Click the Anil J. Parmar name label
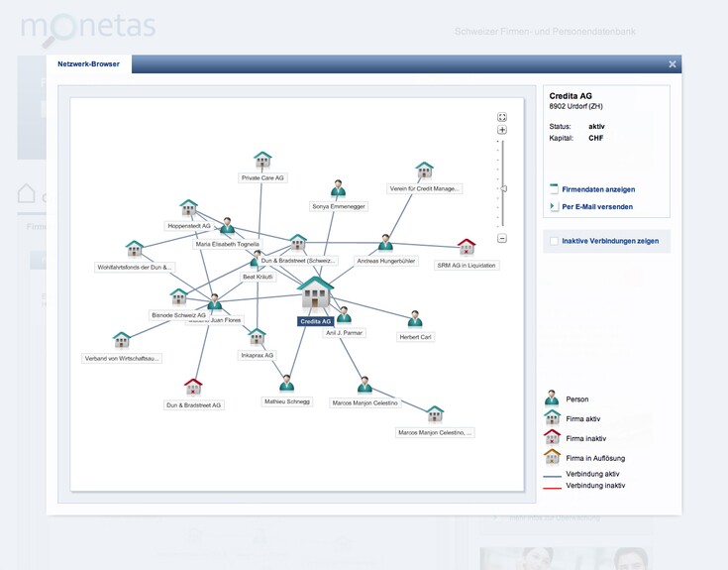This screenshot has width=728, height=570. pyautogui.click(x=344, y=333)
